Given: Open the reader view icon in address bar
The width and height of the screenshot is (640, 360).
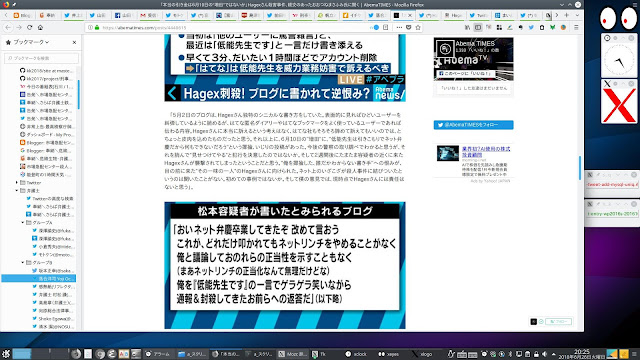Looking at the screenshot, I should [x=385, y=27].
